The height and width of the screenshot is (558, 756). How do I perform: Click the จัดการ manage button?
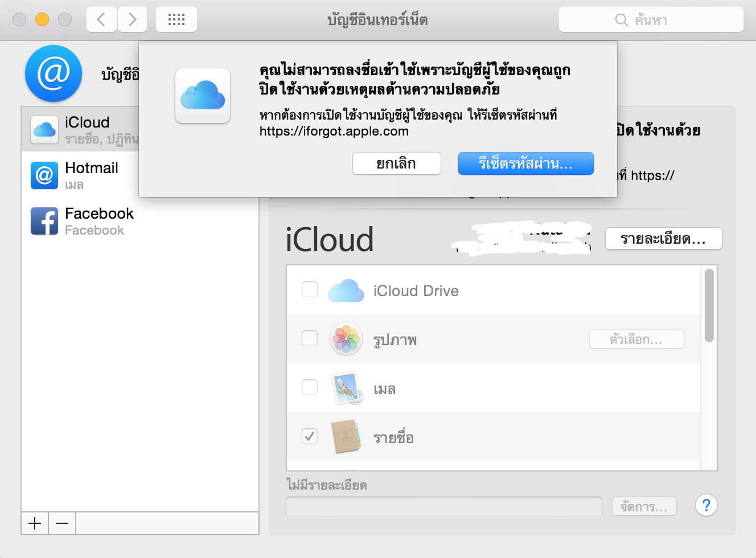(x=644, y=507)
